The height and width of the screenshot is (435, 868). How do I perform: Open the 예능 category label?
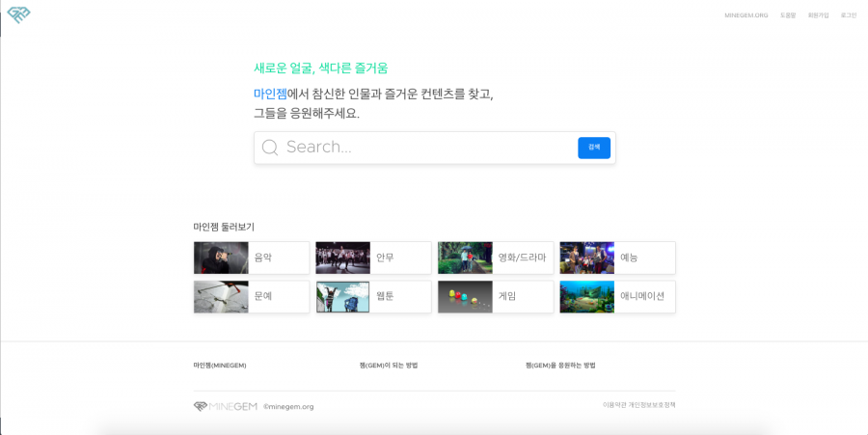click(629, 258)
